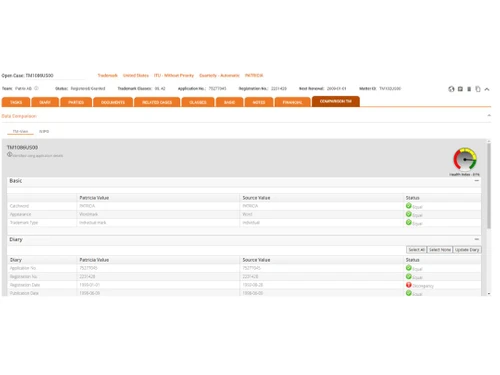Image resolution: width=500 pixels, height=375 pixels.
Task: Open the Notes tab
Action: point(259,102)
